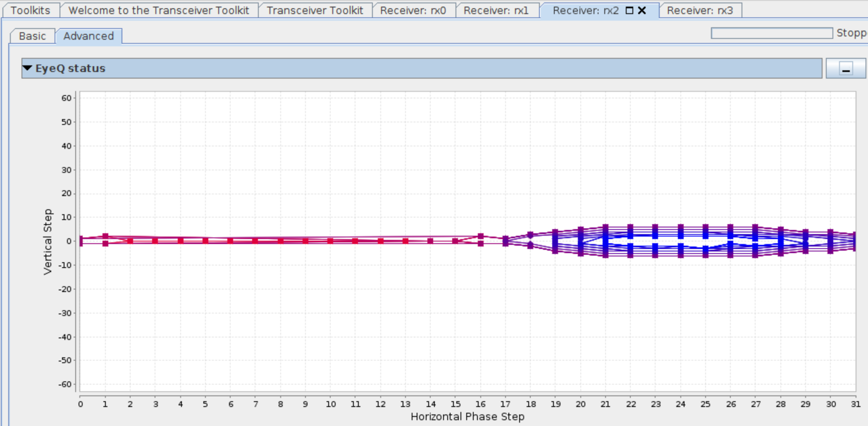The image size is (868, 426).
Task: Click the Horizontal Phase Step axis label
Action: [x=467, y=416]
